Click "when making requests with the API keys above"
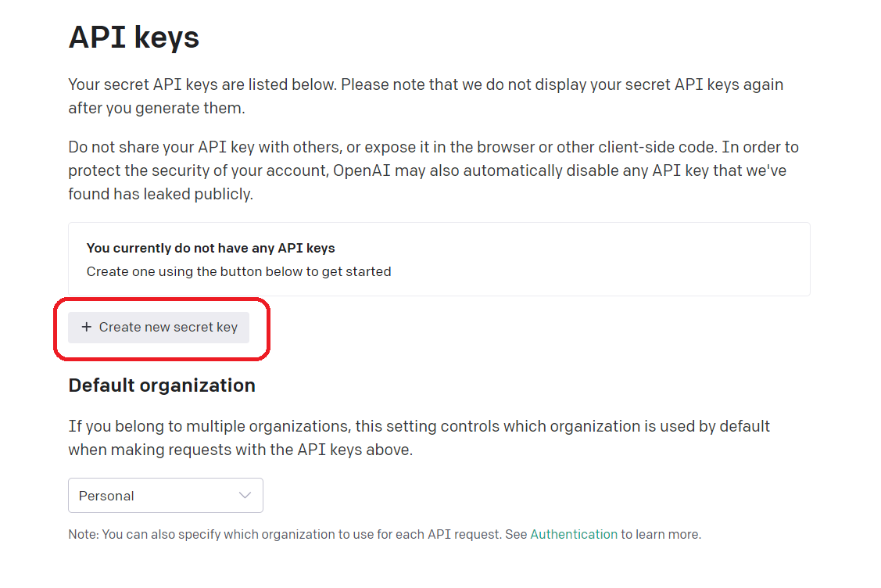This screenshot has width=881, height=588. coord(240,450)
